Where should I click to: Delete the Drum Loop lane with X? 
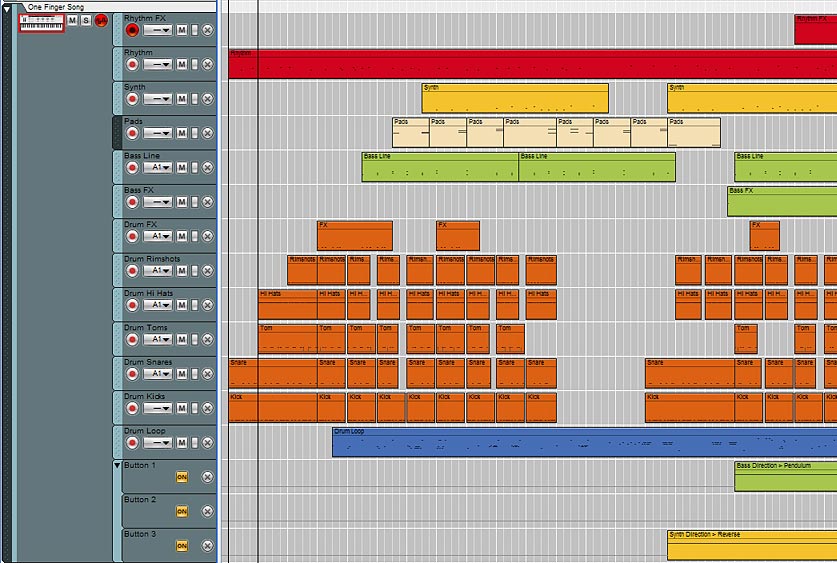point(208,442)
